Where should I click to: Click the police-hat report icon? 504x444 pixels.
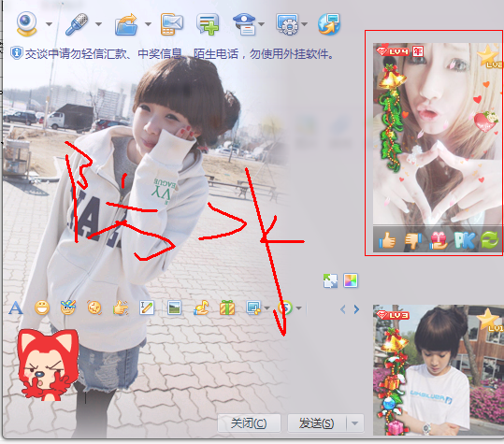click(245, 23)
